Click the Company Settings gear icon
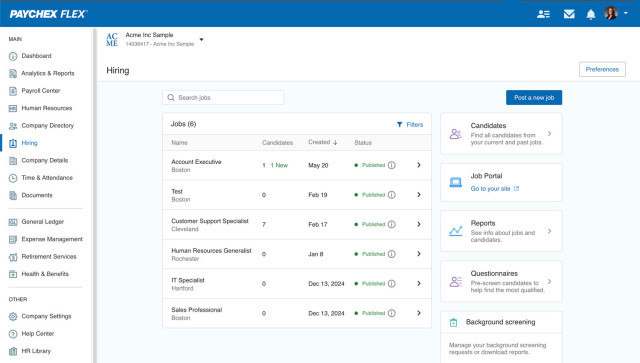 click(13, 316)
